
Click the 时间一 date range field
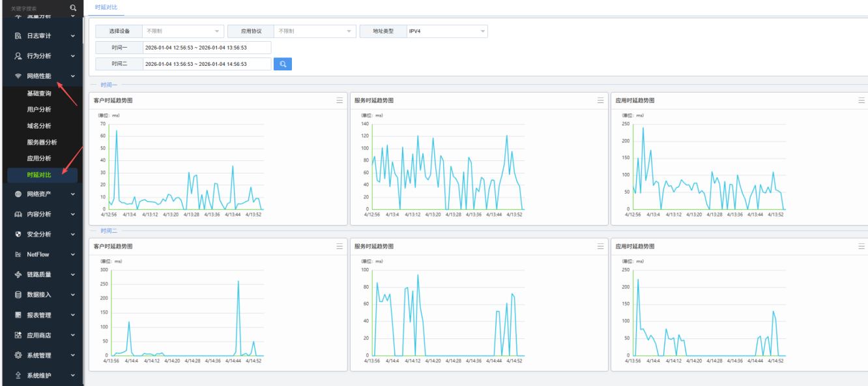coord(207,48)
